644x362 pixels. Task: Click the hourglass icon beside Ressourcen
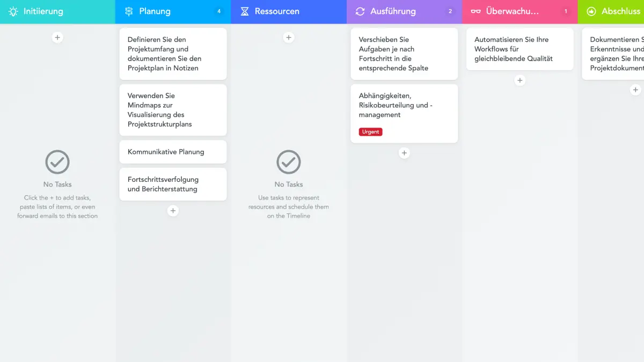pos(245,11)
